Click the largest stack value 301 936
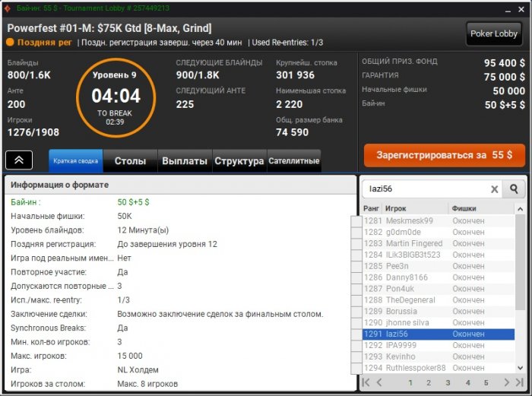This screenshot has height=396, width=532. 295,75
